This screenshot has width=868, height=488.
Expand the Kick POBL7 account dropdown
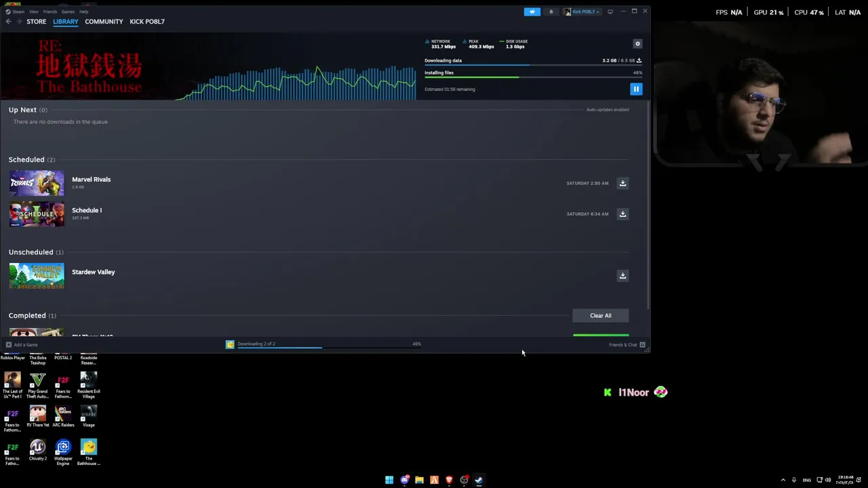coord(583,12)
